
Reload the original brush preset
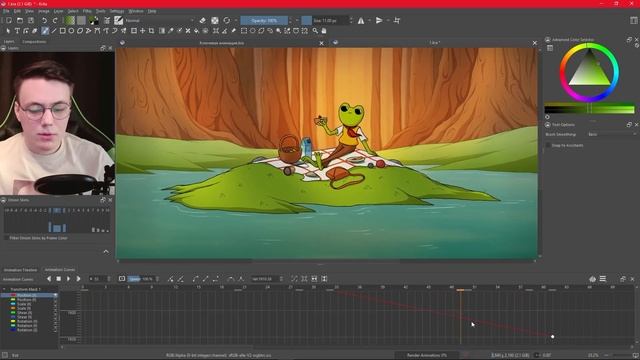tap(227, 20)
